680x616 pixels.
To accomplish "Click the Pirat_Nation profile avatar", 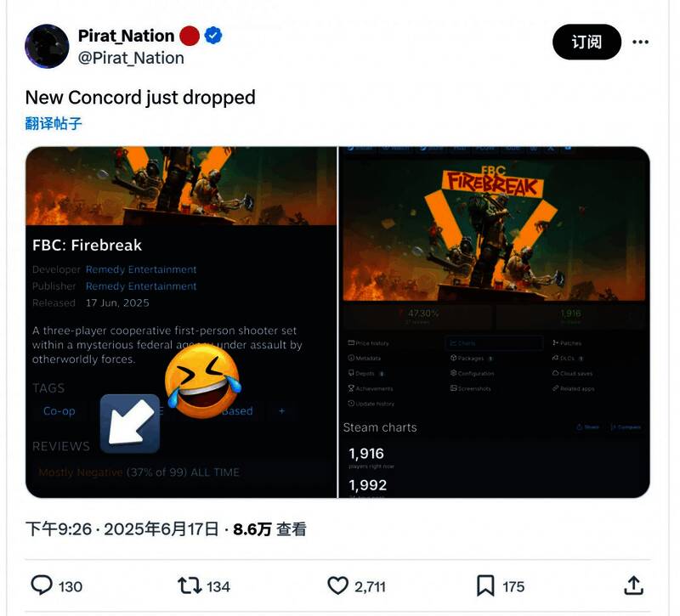I will pyautogui.click(x=47, y=47).
